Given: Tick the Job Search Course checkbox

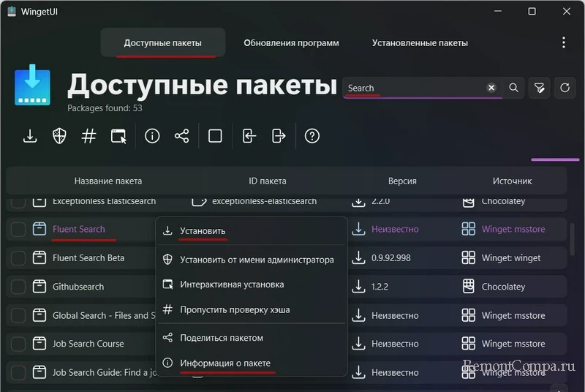Looking at the screenshot, I should [18, 344].
